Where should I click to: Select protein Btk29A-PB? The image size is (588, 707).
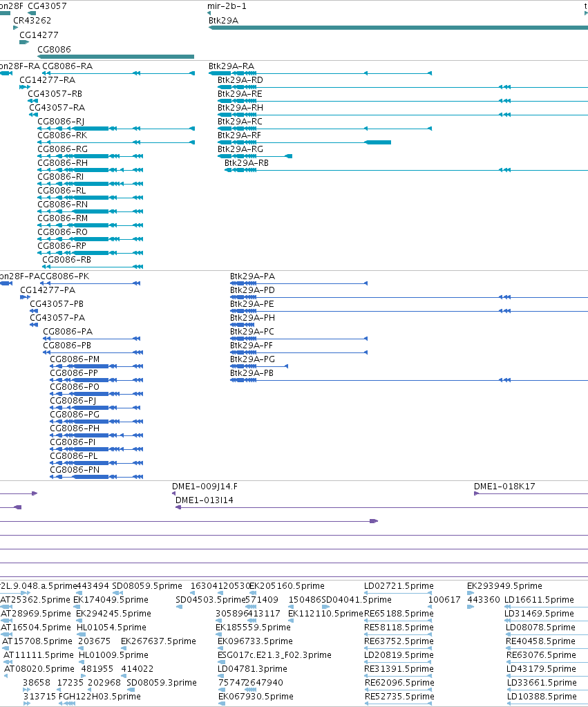[x=252, y=373]
